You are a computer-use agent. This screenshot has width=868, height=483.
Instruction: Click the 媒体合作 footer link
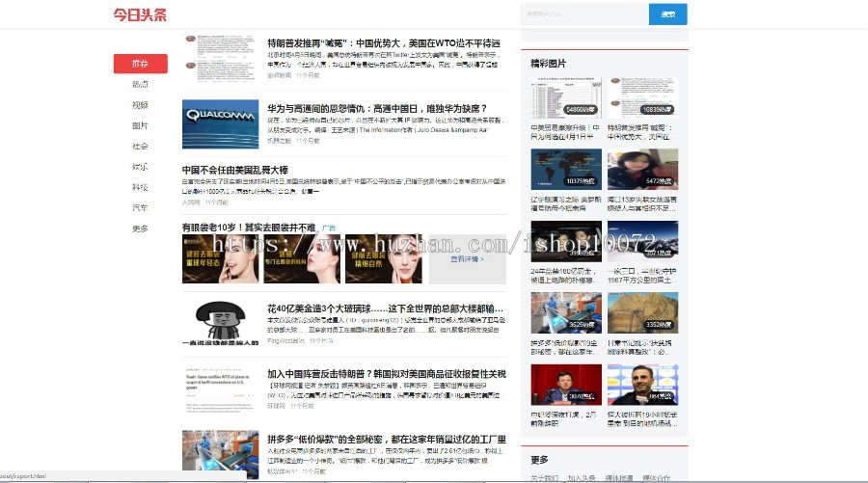(656, 478)
